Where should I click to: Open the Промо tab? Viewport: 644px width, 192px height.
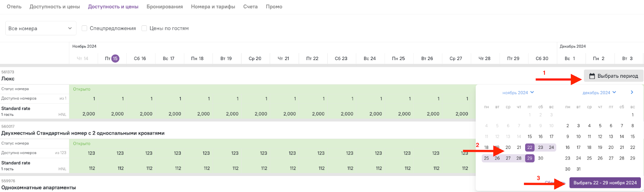click(274, 7)
